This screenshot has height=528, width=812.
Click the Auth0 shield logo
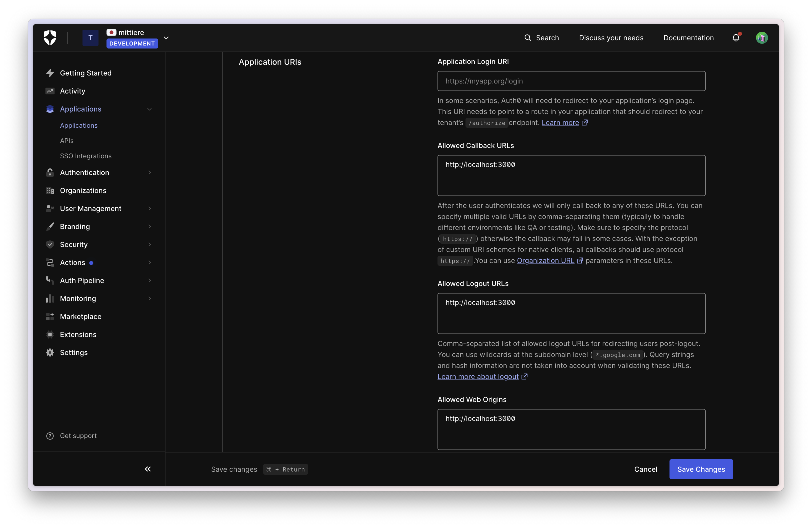(x=50, y=37)
